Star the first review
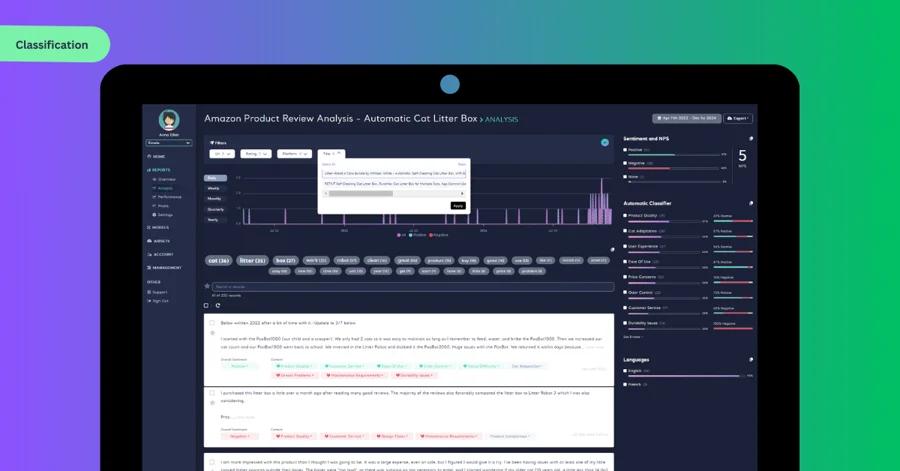This screenshot has height=471, width=900. (x=212, y=333)
